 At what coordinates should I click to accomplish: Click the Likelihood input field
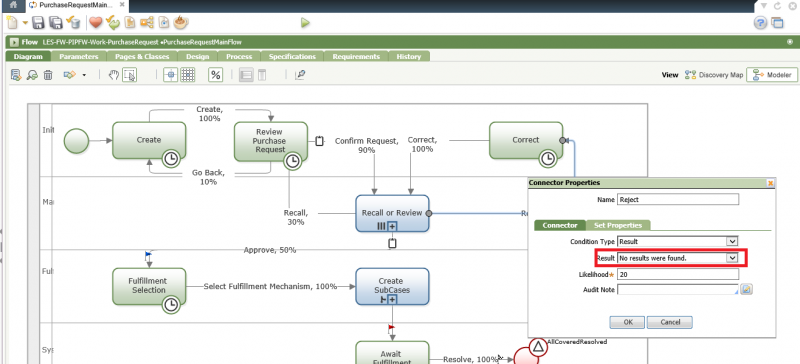click(678, 274)
